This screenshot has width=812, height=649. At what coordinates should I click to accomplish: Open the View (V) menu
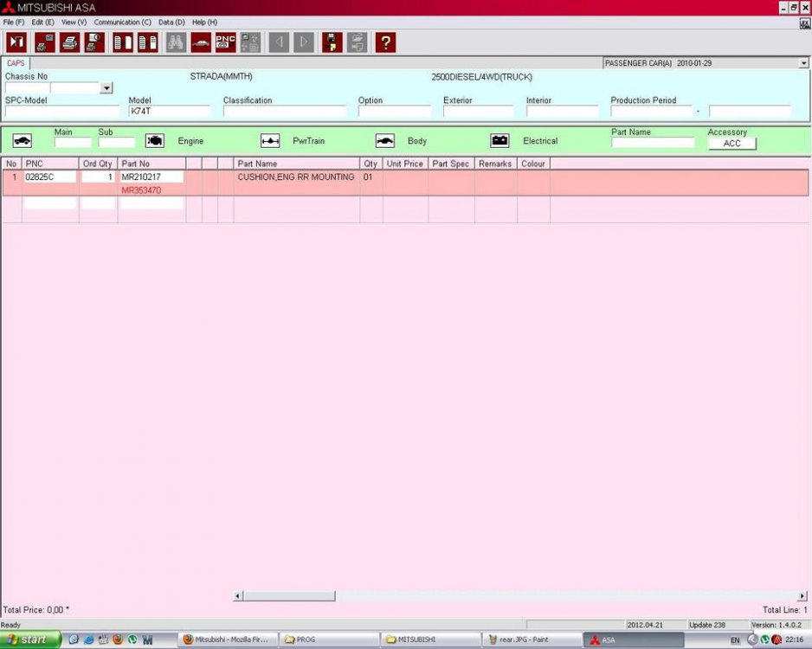tap(74, 22)
